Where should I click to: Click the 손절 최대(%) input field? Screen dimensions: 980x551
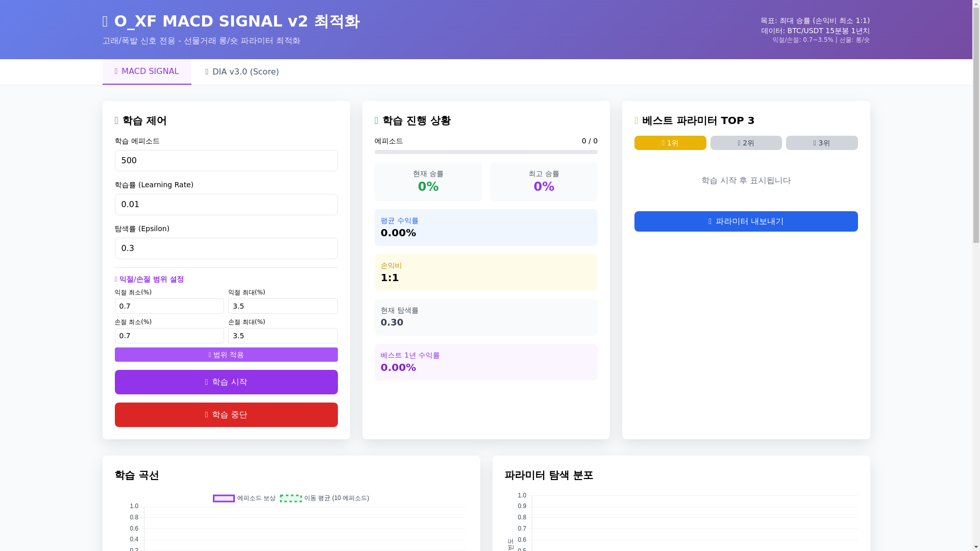(283, 336)
